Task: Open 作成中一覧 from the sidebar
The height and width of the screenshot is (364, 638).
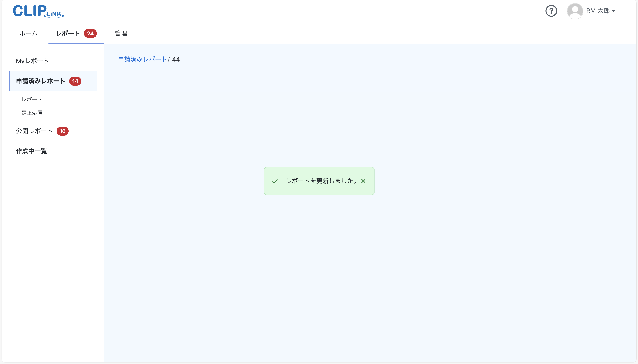Action: click(31, 151)
